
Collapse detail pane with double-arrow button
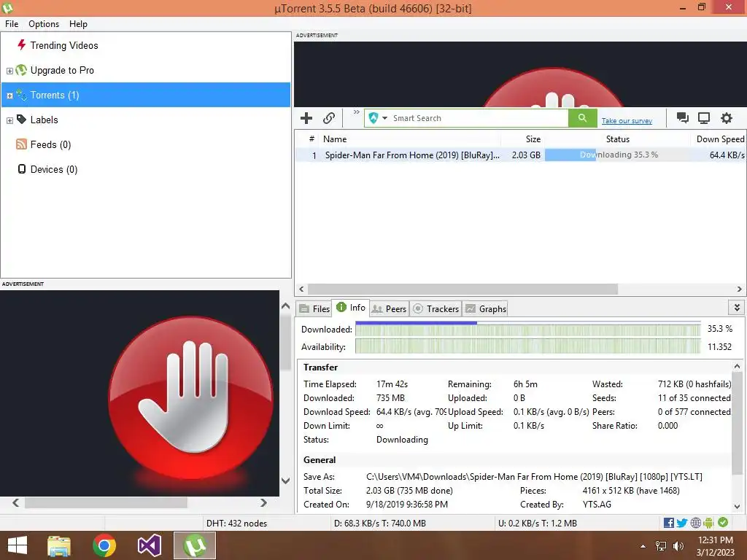737,308
